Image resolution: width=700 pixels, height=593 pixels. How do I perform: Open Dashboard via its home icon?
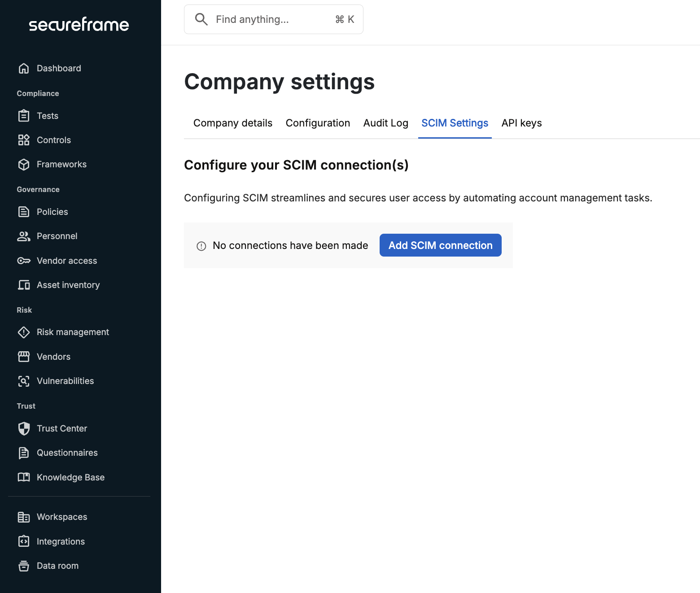(x=24, y=68)
